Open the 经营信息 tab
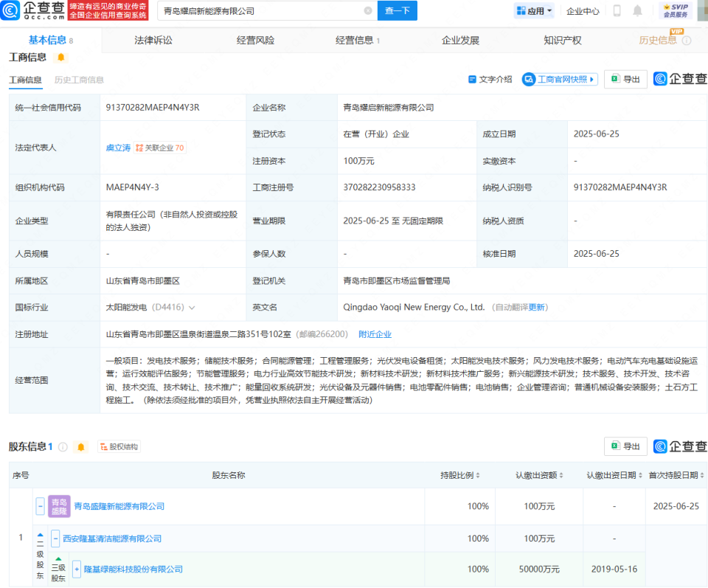 pyautogui.click(x=358, y=40)
